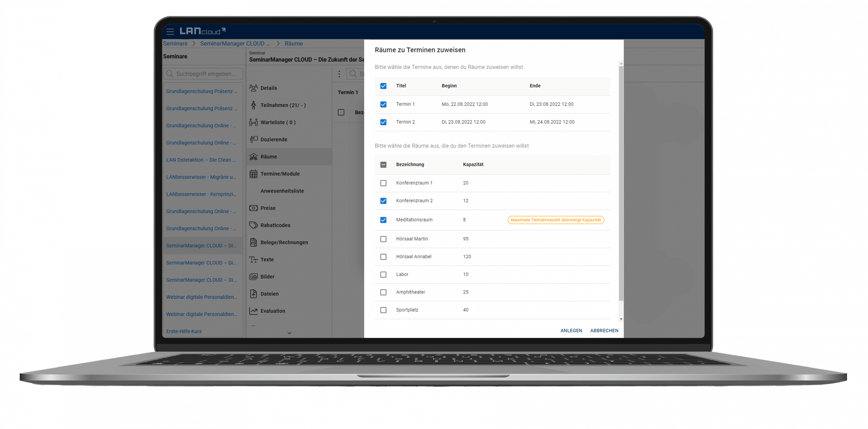Open the Evaluation section

(x=273, y=311)
